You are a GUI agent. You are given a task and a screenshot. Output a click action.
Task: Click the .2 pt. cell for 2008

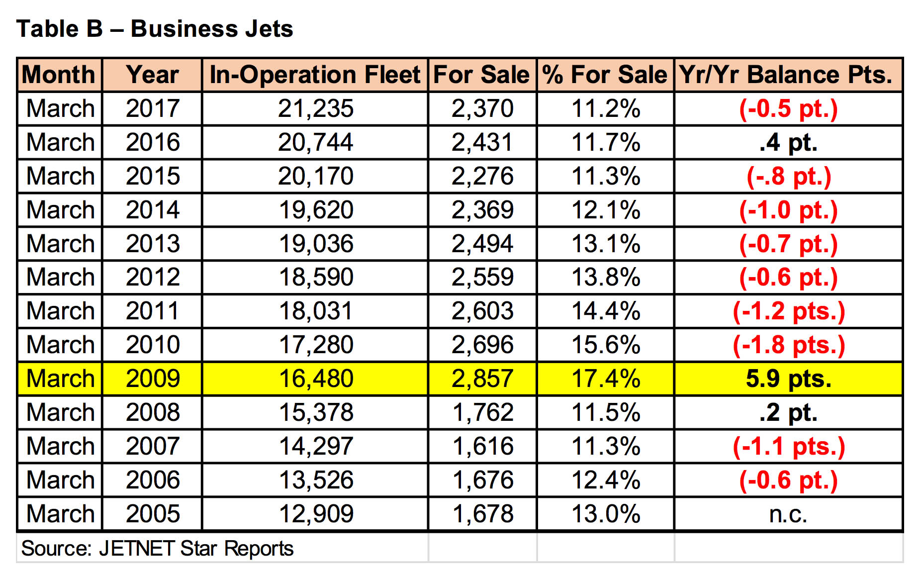click(x=788, y=412)
